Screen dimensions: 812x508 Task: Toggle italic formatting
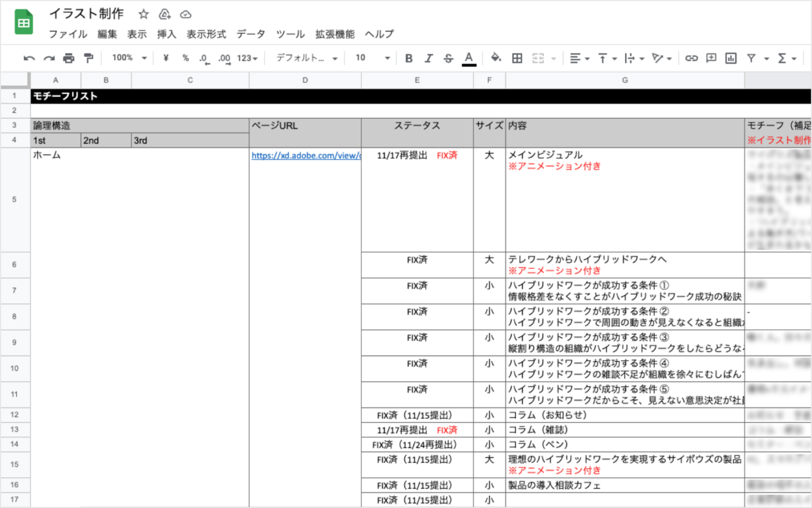pyautogui.click(x=429, y=58)
